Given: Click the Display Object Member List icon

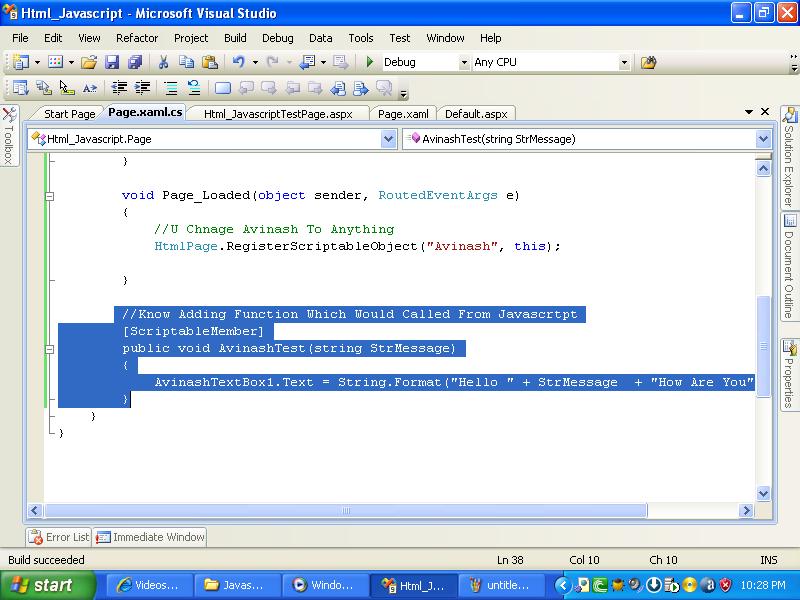Looking at the screenshot, I should (21, 88).
